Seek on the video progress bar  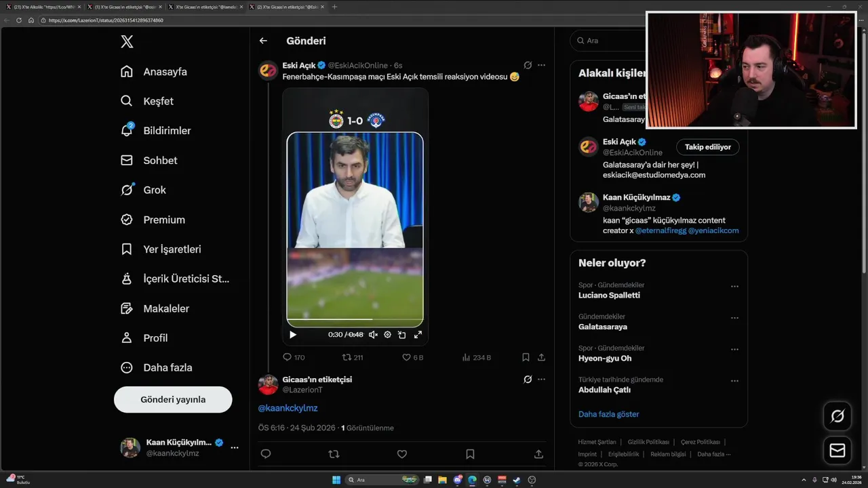click(x=355, y=319)
